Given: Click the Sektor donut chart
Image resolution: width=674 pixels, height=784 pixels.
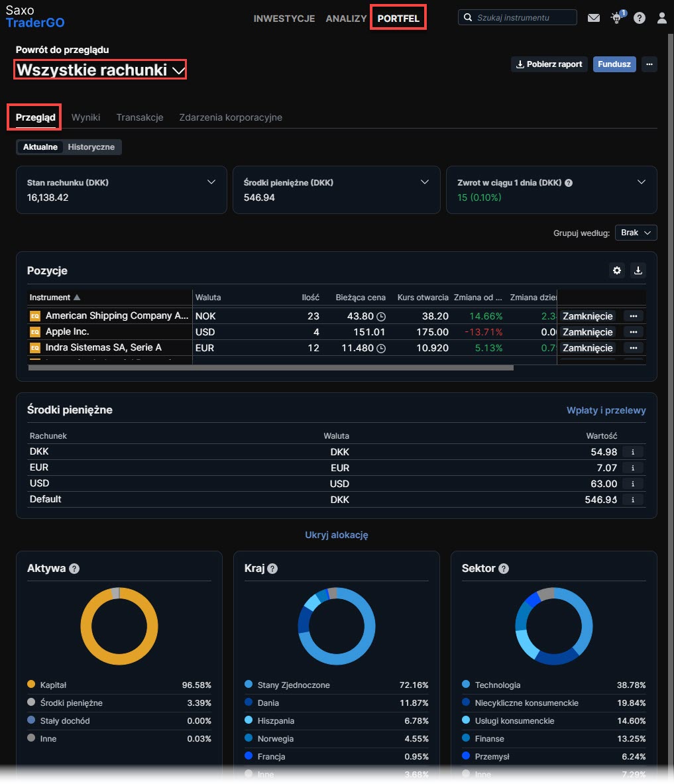Looking at the screenshot, I should pos(554,626).
